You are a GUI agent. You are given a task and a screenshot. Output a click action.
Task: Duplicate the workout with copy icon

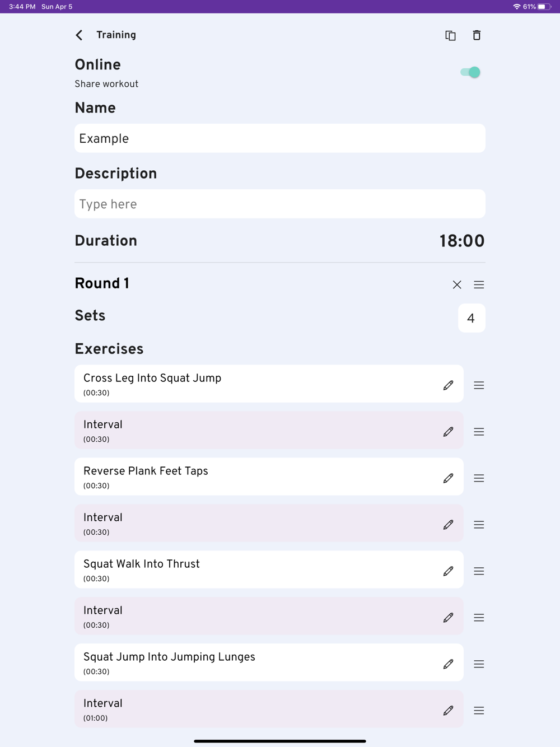(x=450, y=35)
